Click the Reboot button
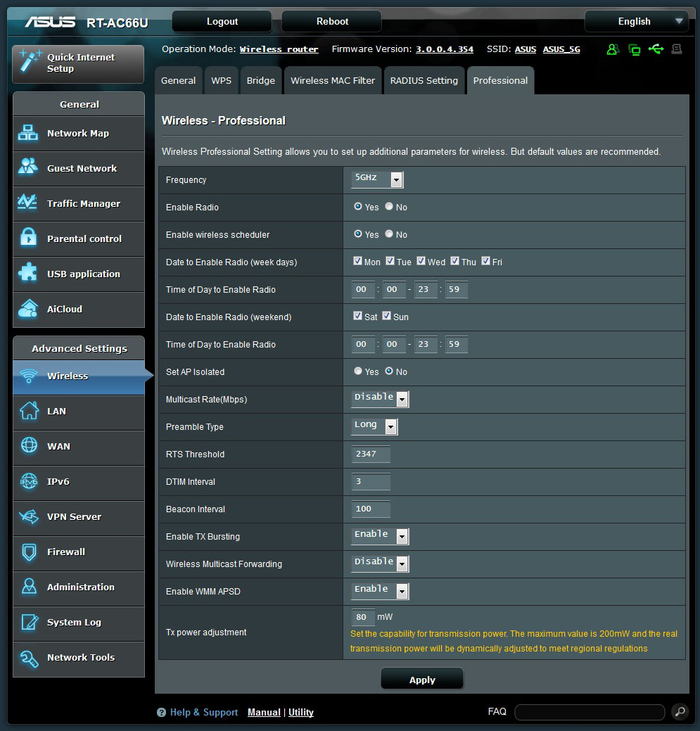Viewport: 700px width, 731px height. click(x=332, y=21)
